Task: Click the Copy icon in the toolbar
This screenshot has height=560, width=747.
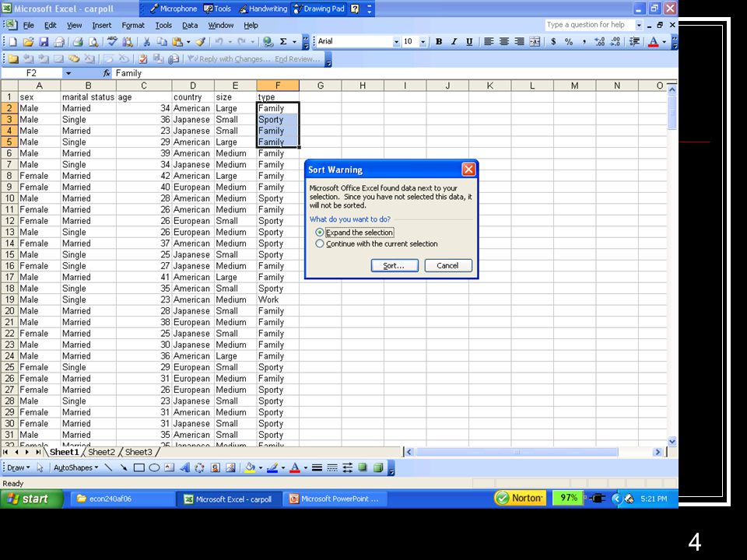Action: (162, 42)
